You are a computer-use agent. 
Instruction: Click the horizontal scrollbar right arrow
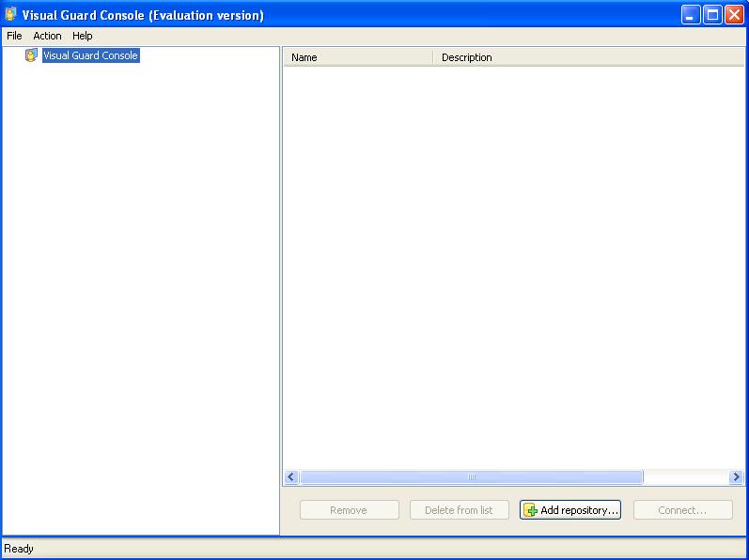(736, 477)
